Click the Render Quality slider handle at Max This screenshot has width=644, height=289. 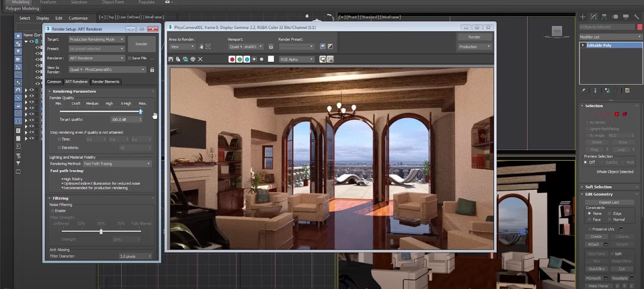141,111
